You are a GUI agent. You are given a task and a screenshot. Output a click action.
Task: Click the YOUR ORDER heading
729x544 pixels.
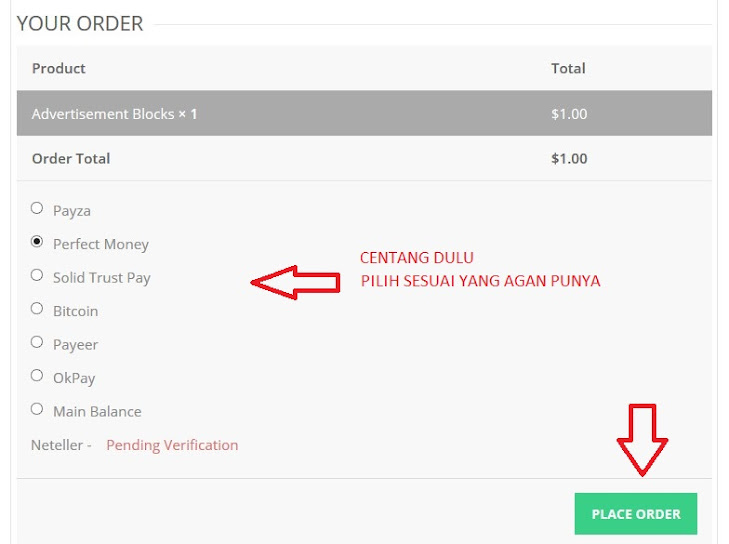[x=80, y=24]
